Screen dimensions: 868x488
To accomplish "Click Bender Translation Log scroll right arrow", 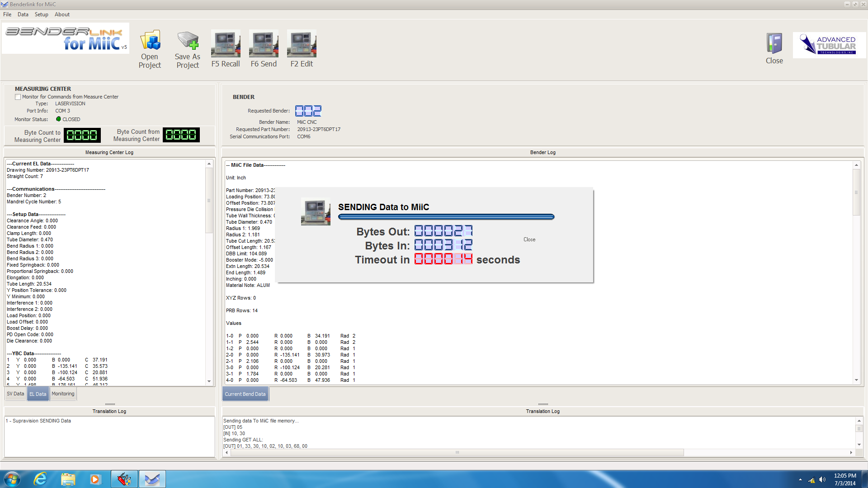I will pyautogui.click(x=851, y=452).
